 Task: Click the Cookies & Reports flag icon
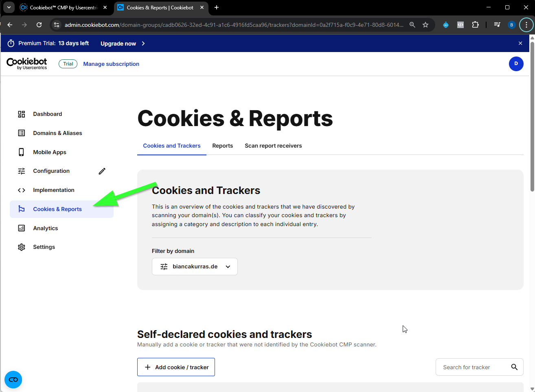coord(22,209)
